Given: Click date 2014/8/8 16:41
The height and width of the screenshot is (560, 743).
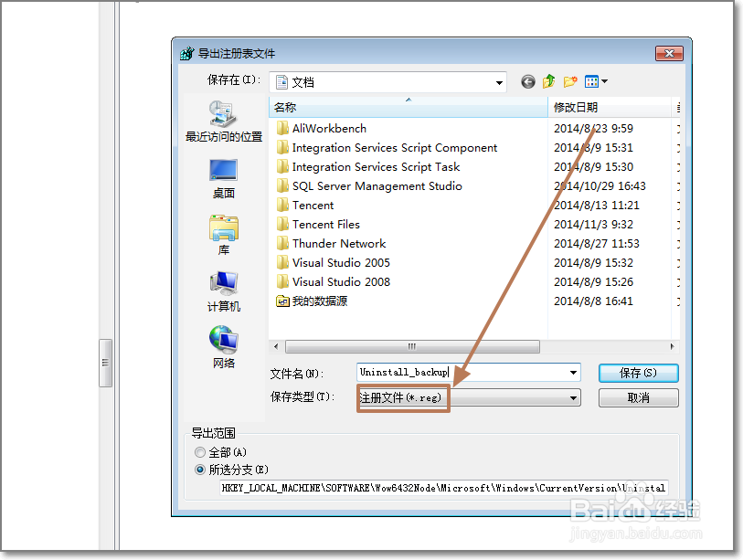Looking at the screenshot, I should tap(593, 301).
